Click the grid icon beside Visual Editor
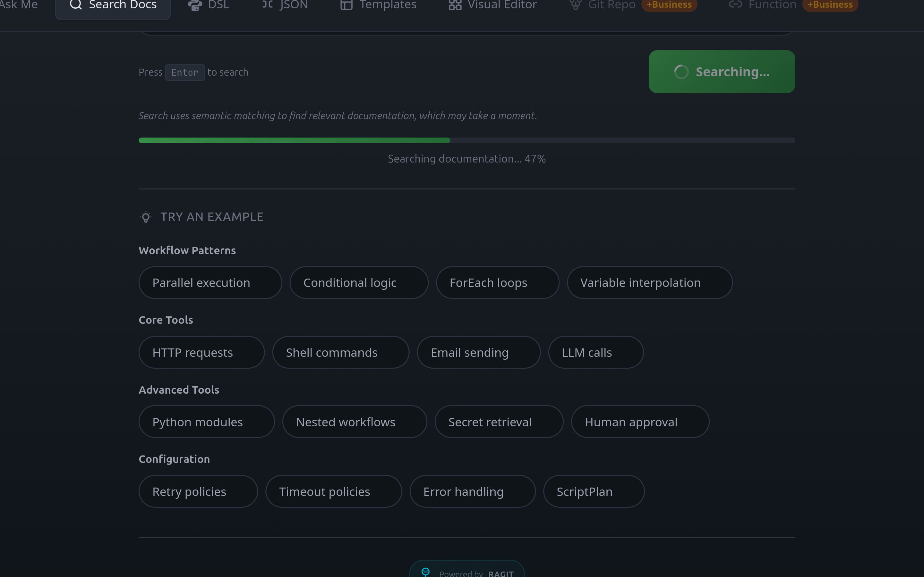This screenshot has width=924, height=577. point(455,5)
